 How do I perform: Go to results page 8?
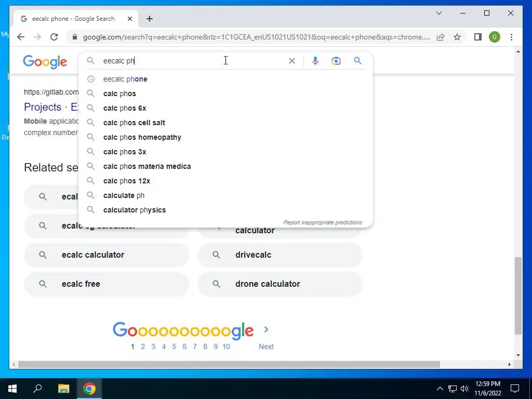pos(205,347)
